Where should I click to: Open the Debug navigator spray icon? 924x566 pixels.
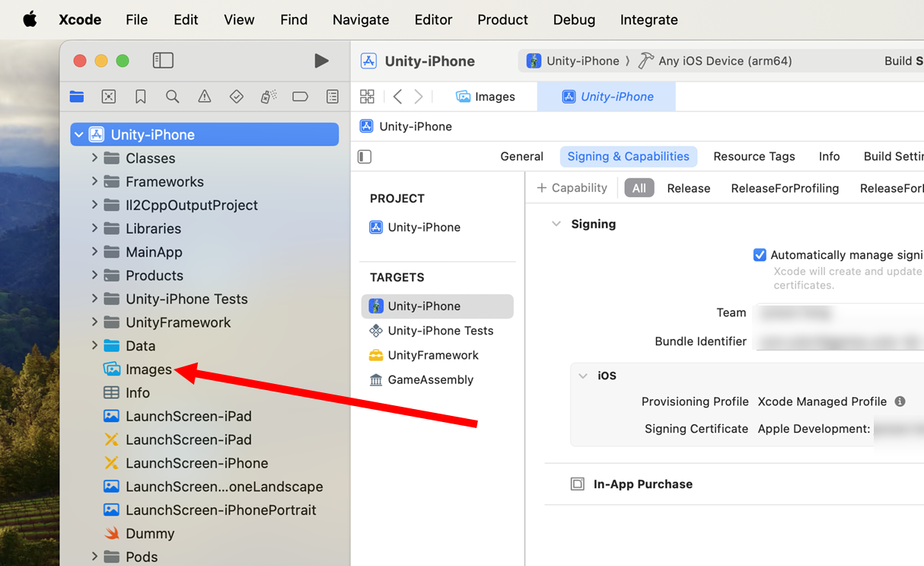pyautogui.click(x=269, y=96)
